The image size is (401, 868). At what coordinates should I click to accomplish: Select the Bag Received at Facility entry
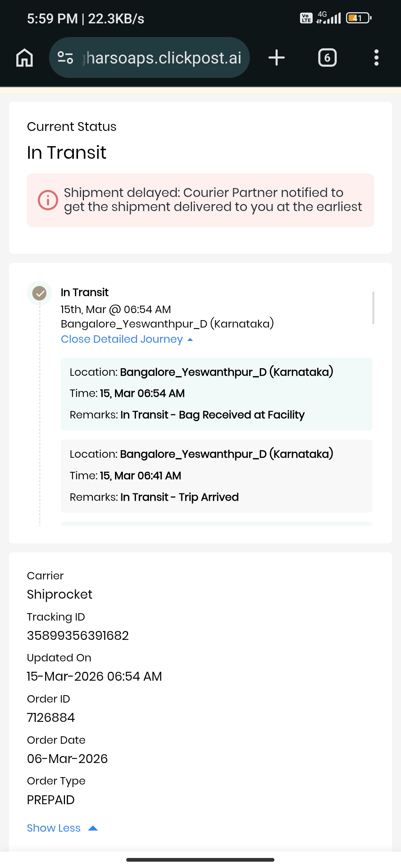(x=216, y=394)
